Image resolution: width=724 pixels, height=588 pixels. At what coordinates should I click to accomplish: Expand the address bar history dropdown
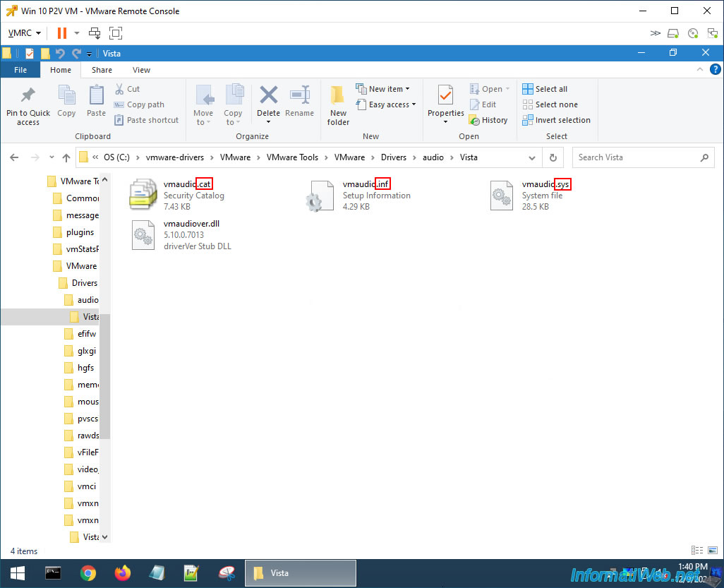point(532,157)
